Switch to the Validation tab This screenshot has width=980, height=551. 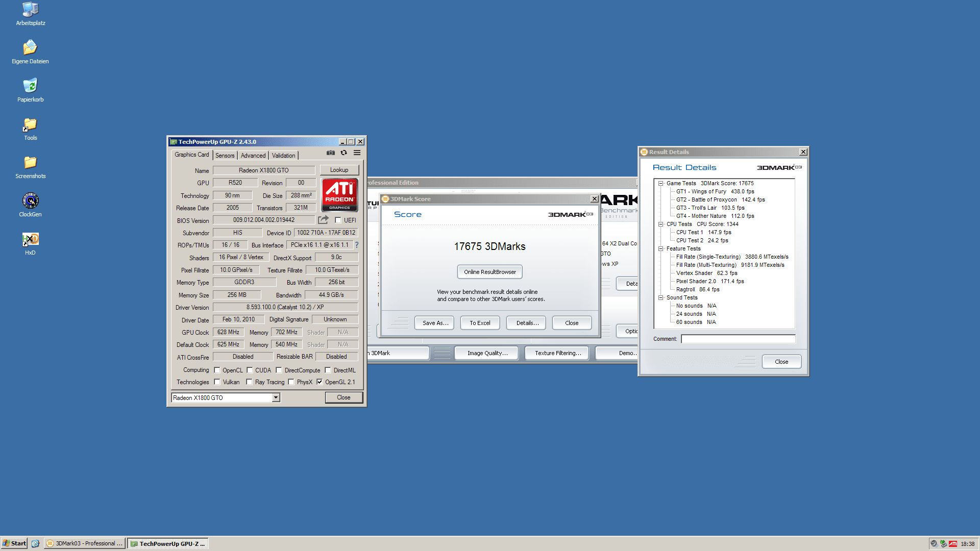coord(283,156)
